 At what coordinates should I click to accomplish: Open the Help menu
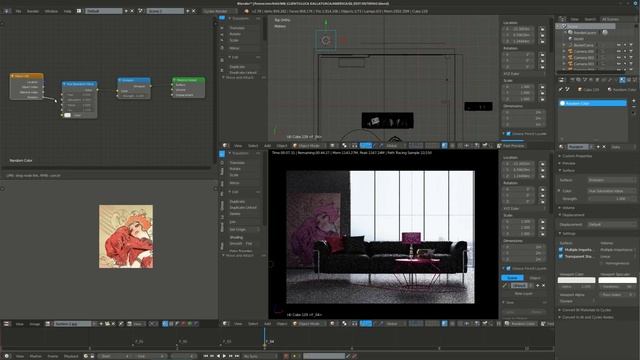pos(67,11)
